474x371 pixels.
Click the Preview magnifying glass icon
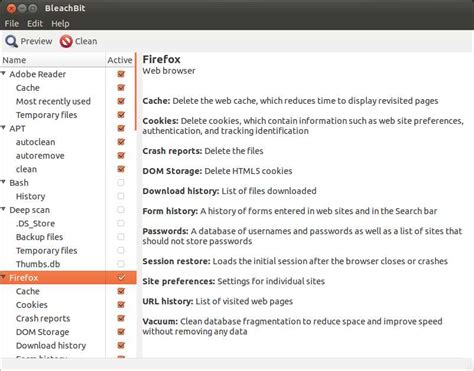(x=11, y=41)
